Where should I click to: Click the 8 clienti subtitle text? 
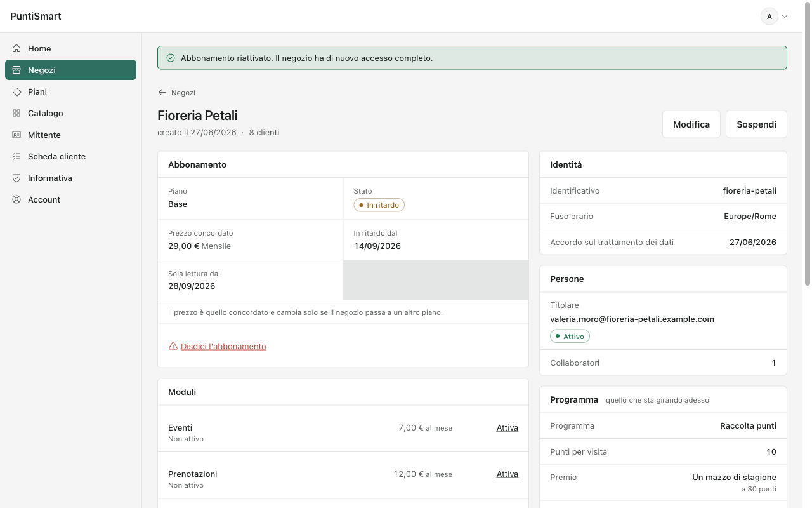(x=264, y=133)
